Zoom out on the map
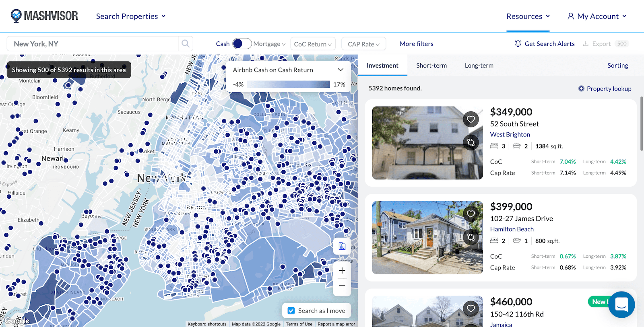Screen dimensions: 644x327 coord(342,286)
